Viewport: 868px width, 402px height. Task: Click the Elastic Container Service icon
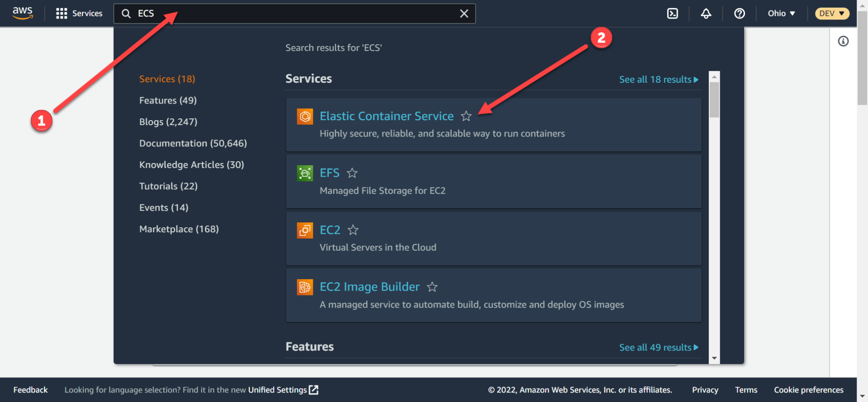305,116
